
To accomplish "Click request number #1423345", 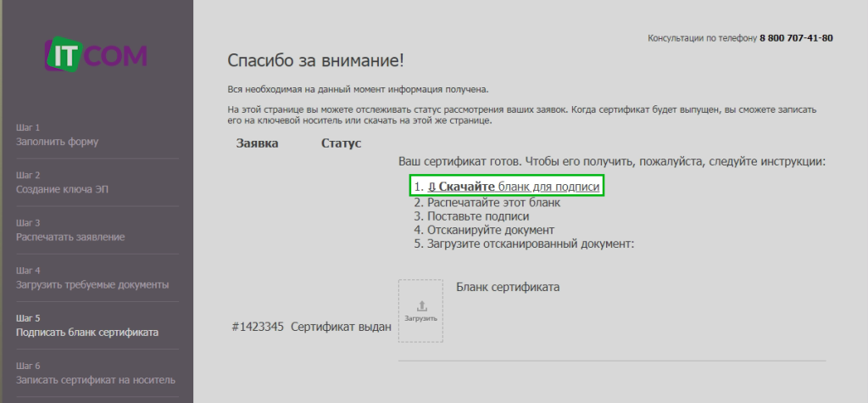I will (258, 327).
